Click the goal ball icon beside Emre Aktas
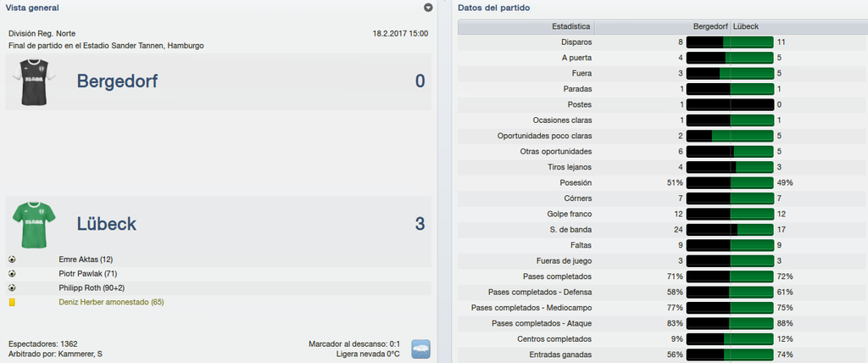 click(12, 260)
